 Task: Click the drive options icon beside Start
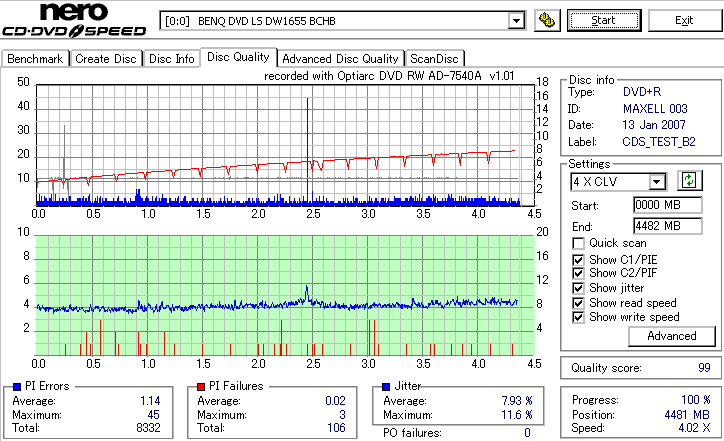[547, 21]
